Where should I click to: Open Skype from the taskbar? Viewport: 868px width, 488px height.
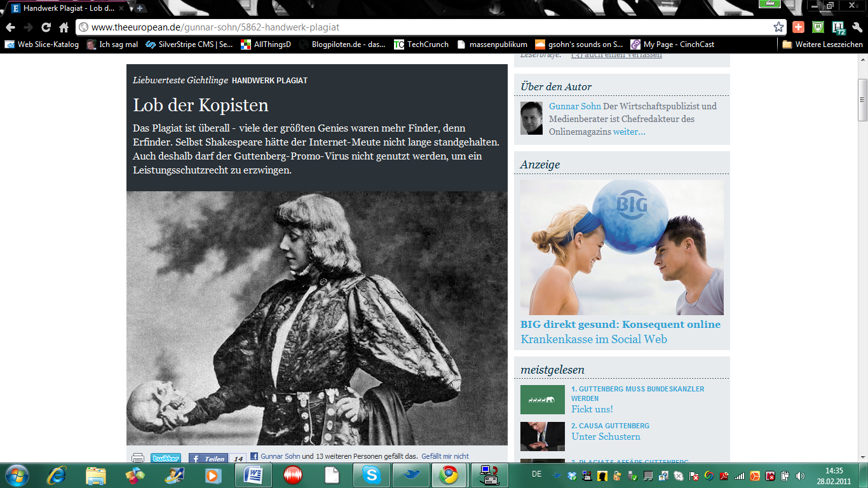click(x=372, y=475)
